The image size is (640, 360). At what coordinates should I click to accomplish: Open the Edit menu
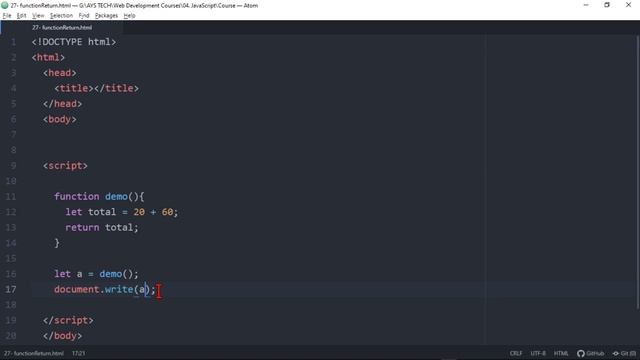(x=22, y=16)
